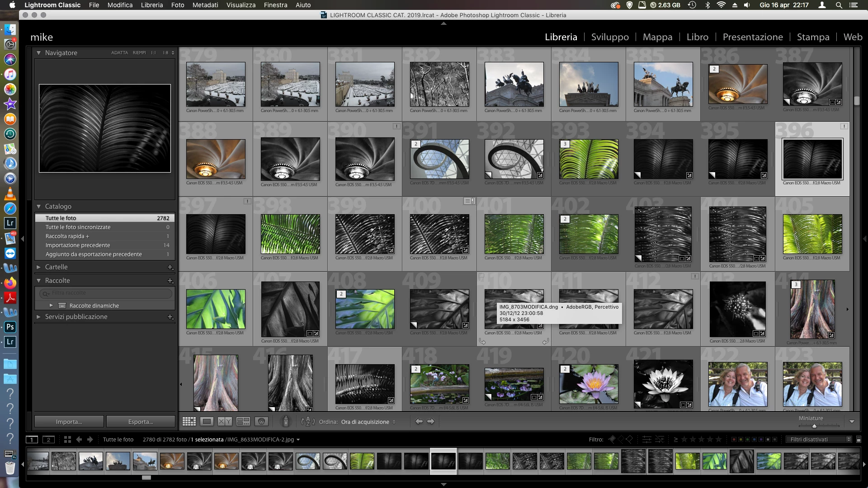
Task: Click the Esporta... button
Action: (141, 422)
